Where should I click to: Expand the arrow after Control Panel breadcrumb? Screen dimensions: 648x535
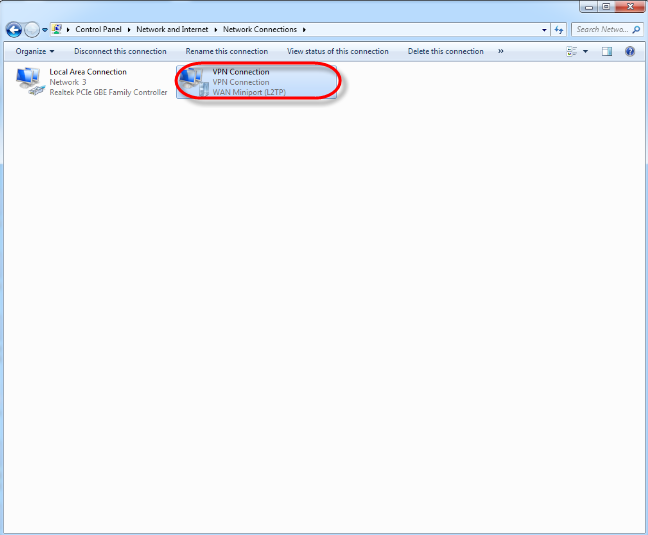coord(129,30)
